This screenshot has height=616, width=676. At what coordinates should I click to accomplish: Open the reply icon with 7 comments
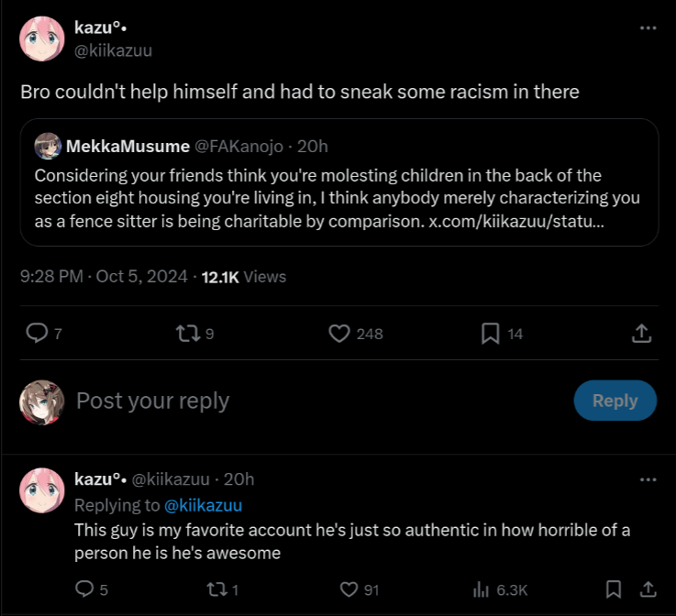coord(38,333)
